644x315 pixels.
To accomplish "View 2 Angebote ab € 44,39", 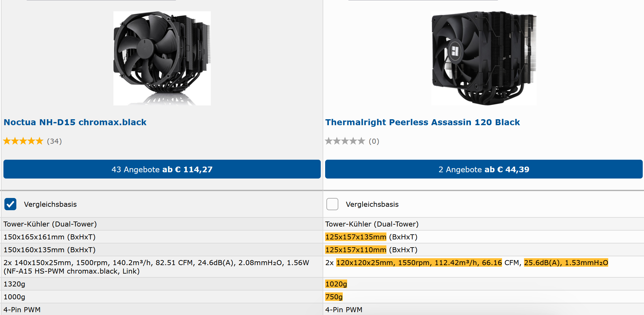I will pos(484,169).
